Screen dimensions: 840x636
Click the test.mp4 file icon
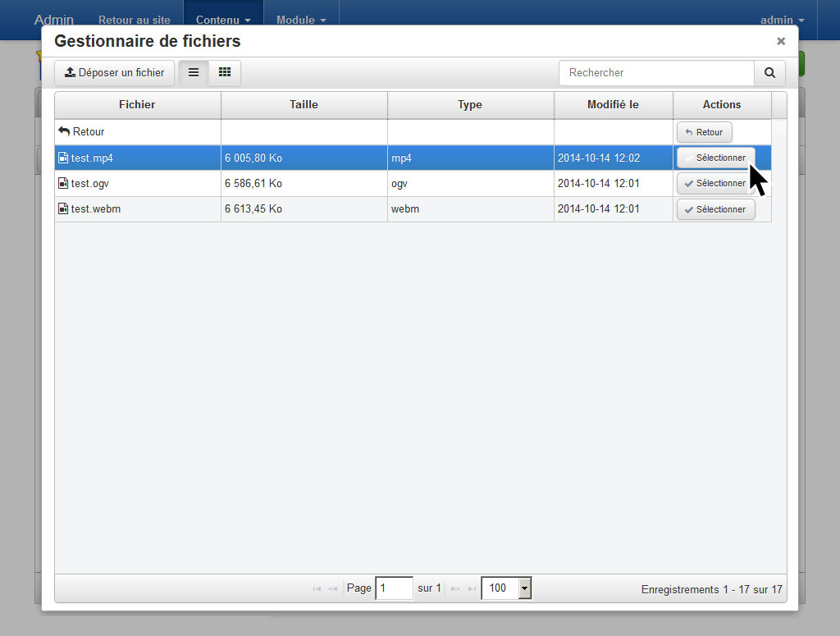[x=63, y=158]
